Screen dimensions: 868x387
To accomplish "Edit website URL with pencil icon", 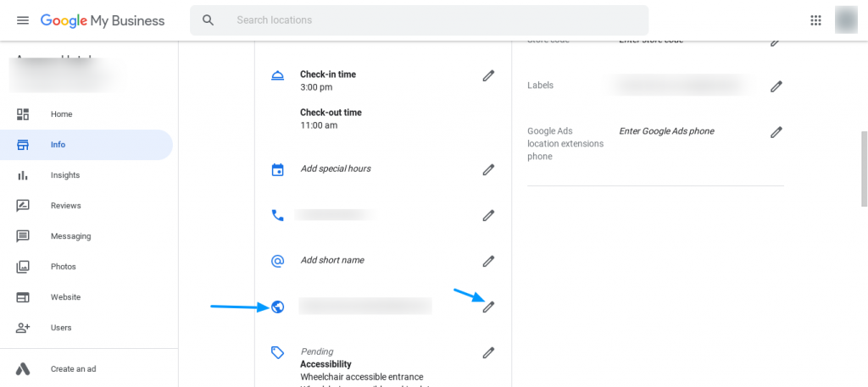I will (487, 307).
